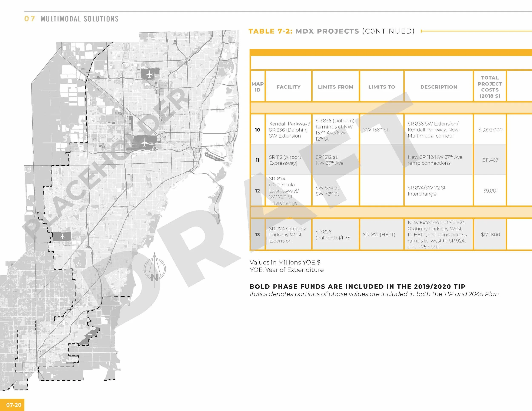Click the "LIMITS TO" column header

(382, 87)
